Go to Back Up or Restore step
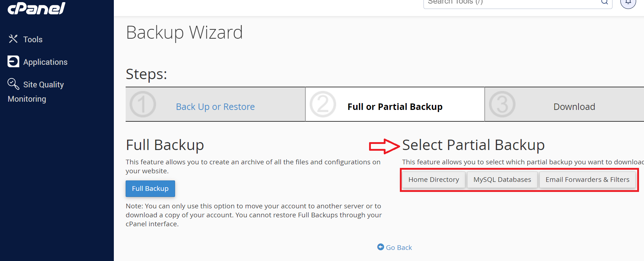 point(215,107)
